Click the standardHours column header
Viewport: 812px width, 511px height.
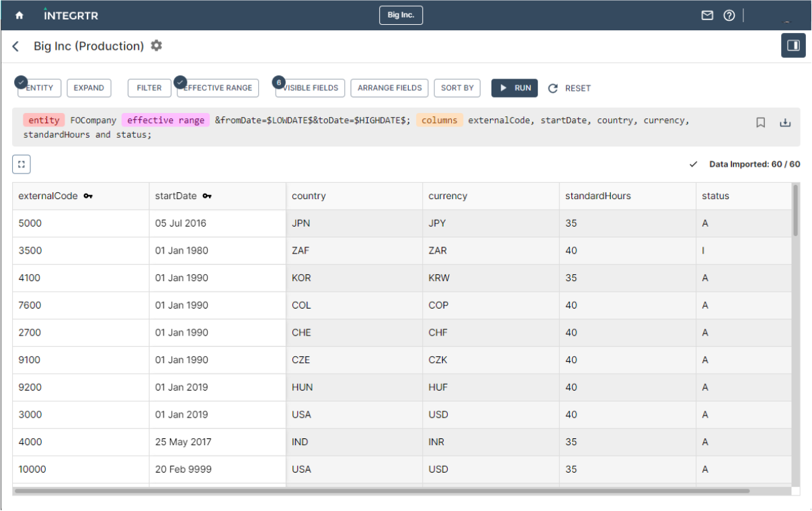[628, 196]
